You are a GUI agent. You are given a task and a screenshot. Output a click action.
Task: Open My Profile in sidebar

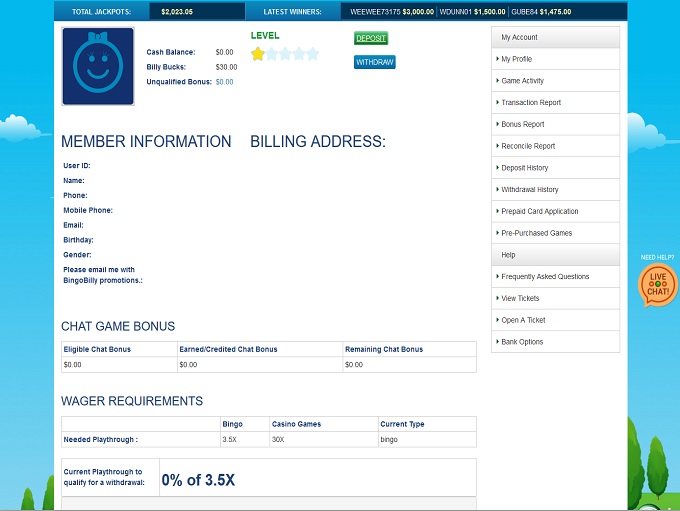(519, 59)
